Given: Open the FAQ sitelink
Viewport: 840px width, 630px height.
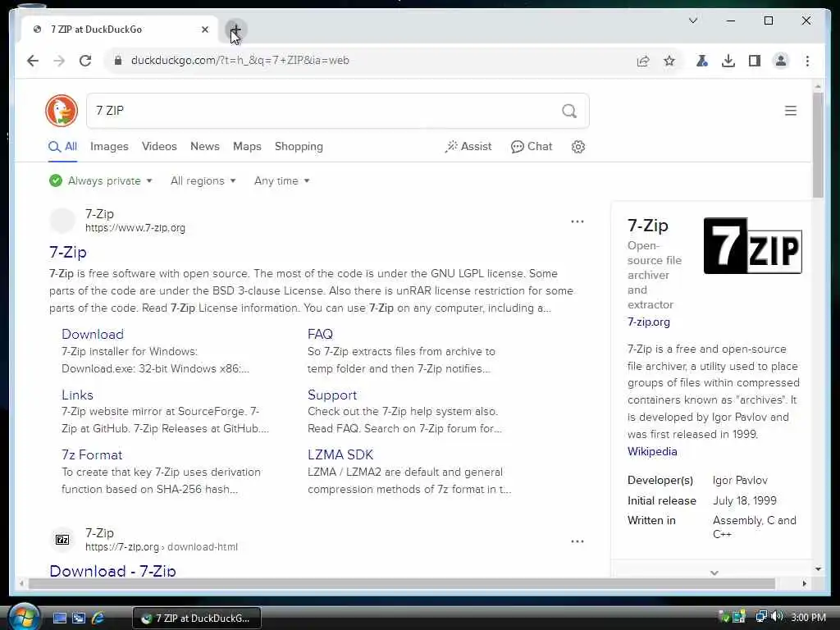Looking at the screenshot, I should [x=320, y=335].
